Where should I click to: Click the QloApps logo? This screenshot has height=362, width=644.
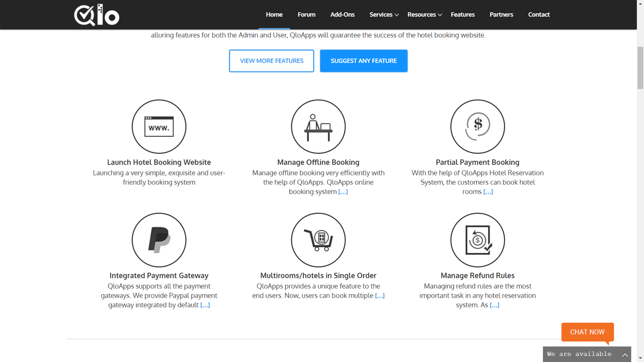tap(97, 15)
